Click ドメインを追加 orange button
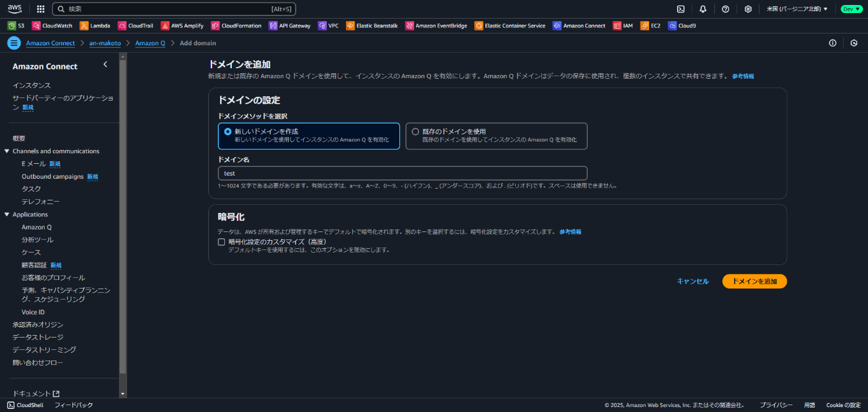This screenshot has height=412, width=868. 755,281
